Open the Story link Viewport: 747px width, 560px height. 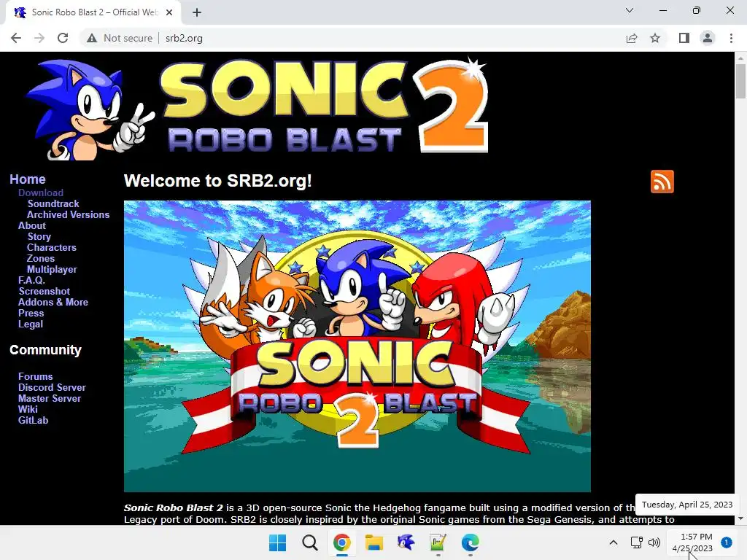pyautogui.click(x=39, y=236)
